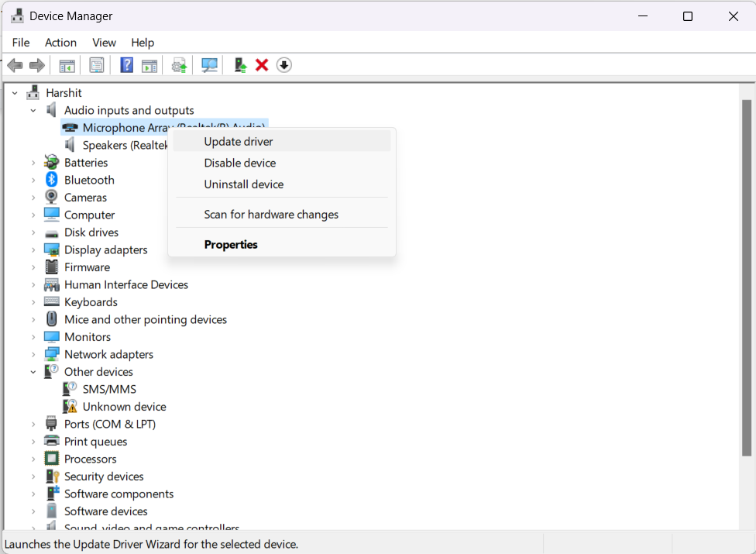756x554 pixels.
Task: Click the Properties toolbar icon
Action: (97, 65)
